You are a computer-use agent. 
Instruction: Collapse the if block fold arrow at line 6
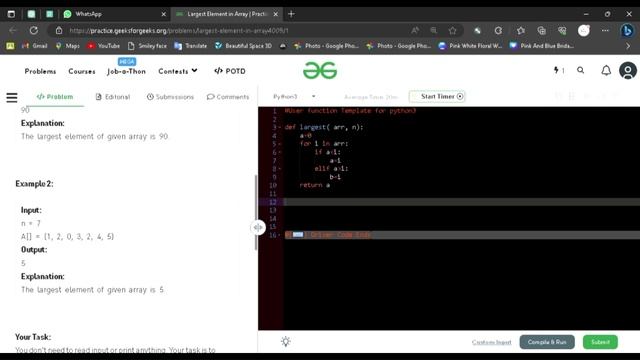[x=280, y=152]
